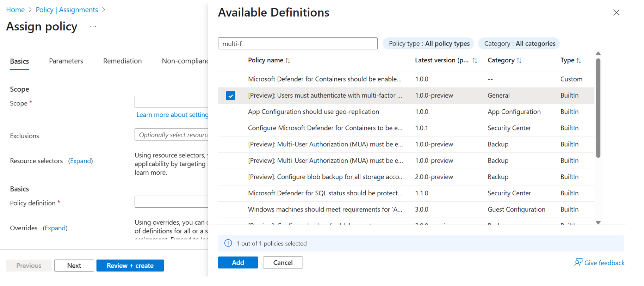Sort the Category column
Image resolution: width=644 pixels, height=286 pixels.
(x=519, y=61)
